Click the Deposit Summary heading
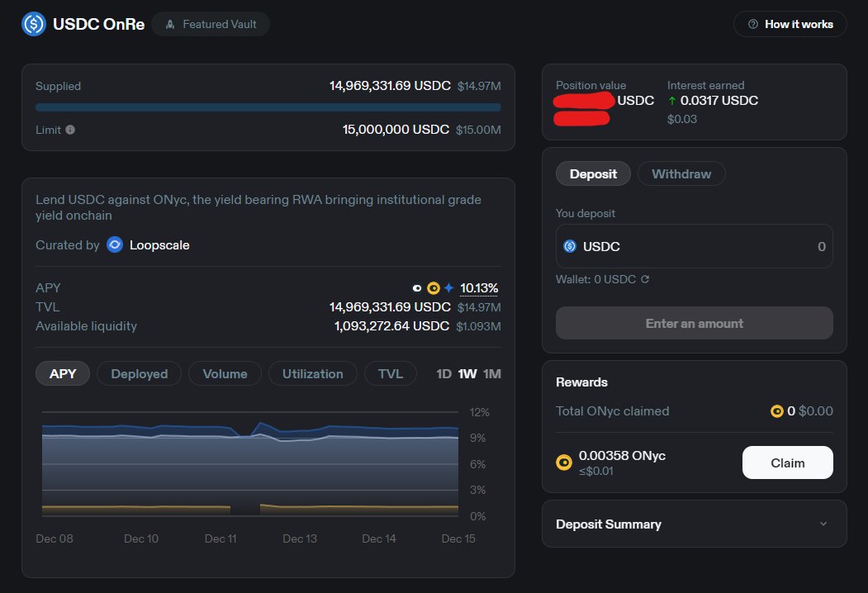The width and height of the screenshot is (868, 593). [609, 524]
